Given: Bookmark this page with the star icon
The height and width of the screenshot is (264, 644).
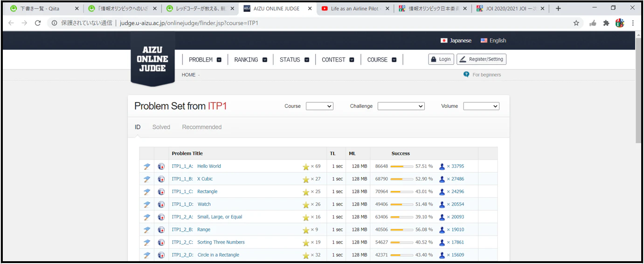Looking at the screenshot, I should click(x=576, y=23).
